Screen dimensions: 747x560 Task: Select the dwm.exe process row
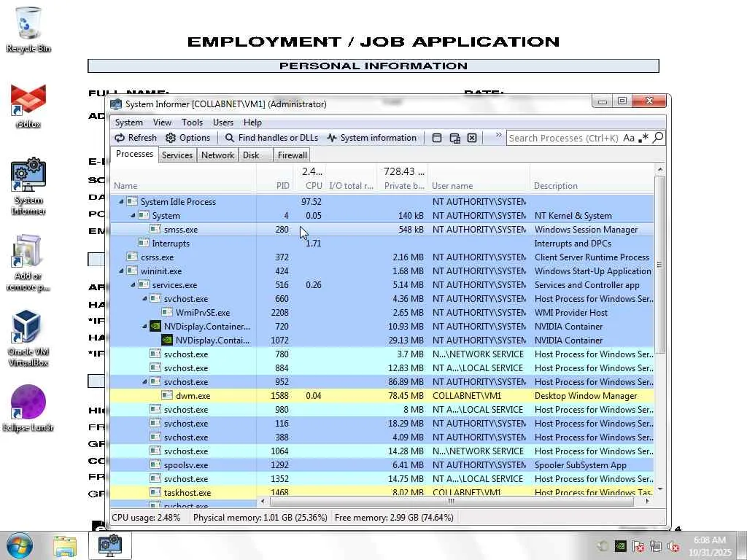[382, 396]
